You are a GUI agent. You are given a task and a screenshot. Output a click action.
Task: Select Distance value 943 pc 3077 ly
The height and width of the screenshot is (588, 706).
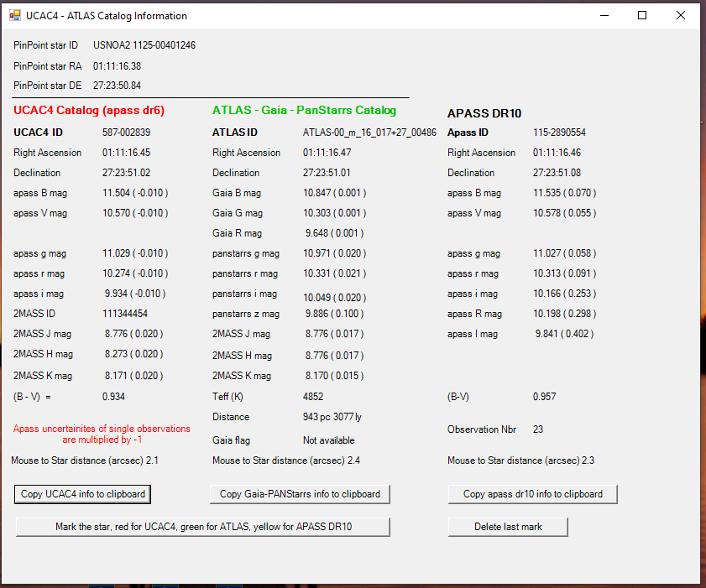tap(332, 417)
